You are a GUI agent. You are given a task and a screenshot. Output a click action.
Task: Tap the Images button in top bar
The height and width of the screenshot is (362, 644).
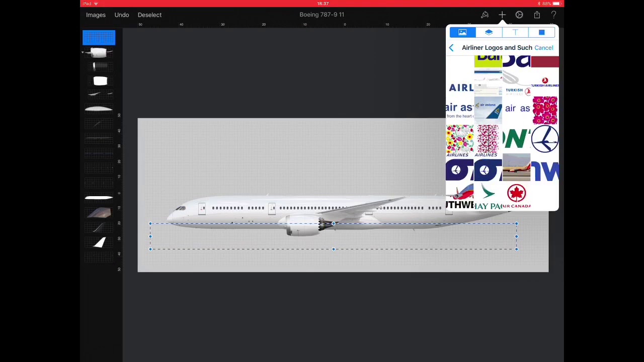point(96,15)
